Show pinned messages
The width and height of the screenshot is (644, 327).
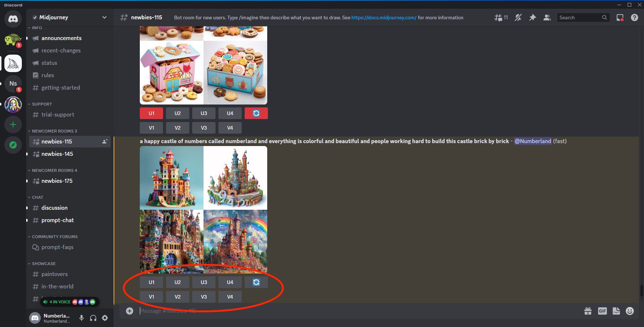(533, 17)
